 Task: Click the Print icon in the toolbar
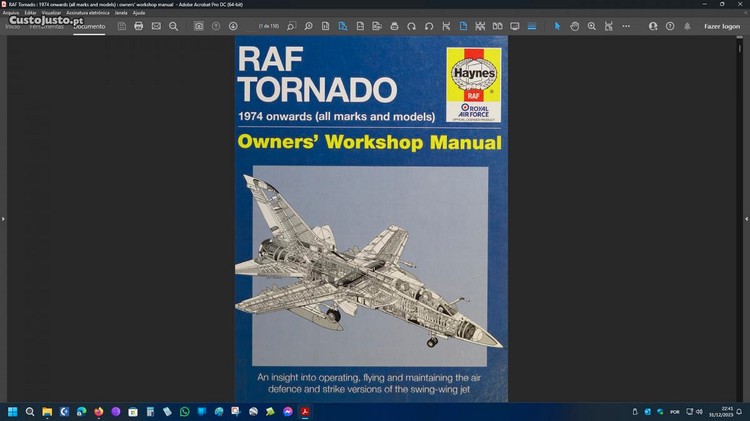[x=139, y=26]
